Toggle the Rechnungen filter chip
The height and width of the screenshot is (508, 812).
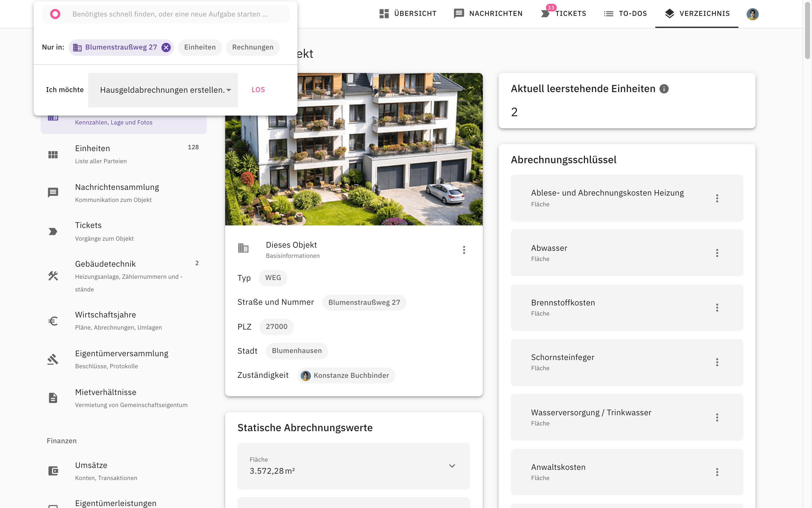(x=253, y=47)
